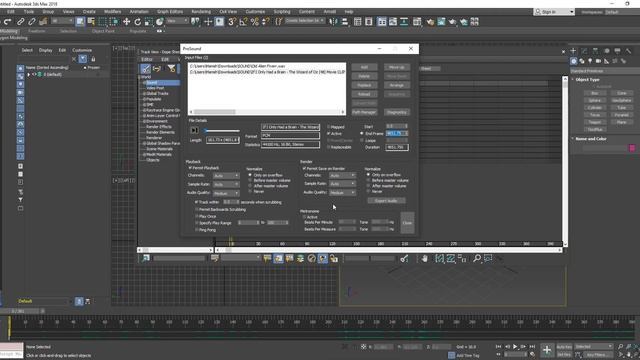This screenshot has width=640, height=360.
Task: Click the Select Object icon in main toolbar
Action: 80,22
